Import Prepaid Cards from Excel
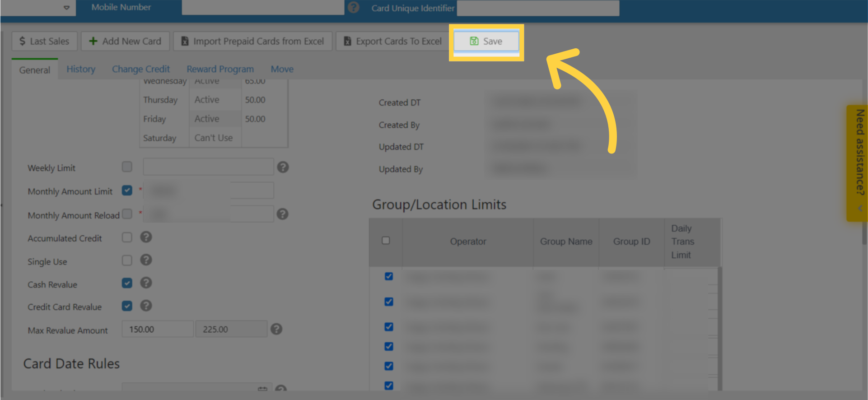This screenshot has width=868, height=400. coord(252,41)
